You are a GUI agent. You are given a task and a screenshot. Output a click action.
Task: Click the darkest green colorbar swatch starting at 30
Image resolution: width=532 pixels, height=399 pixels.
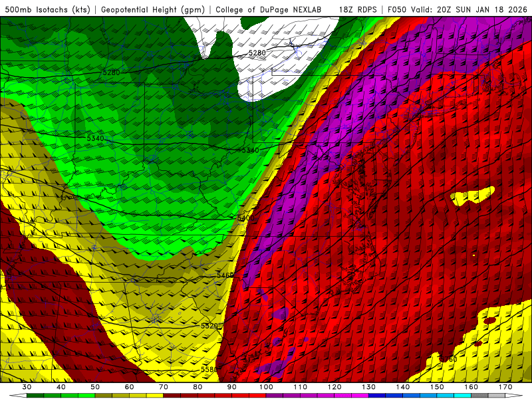[x=35, y=396]
